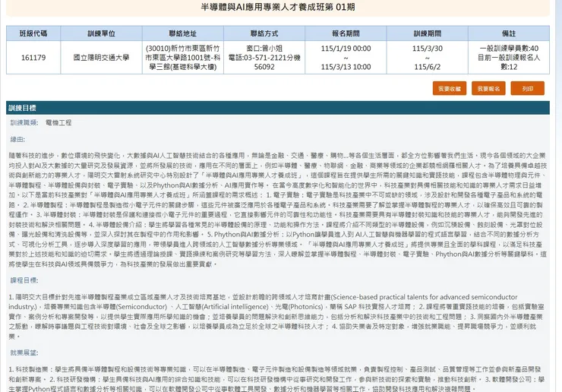Click the paragraph starting 1. 科技製造業
The width and height of the screenshot is (562, 392).
278,379
